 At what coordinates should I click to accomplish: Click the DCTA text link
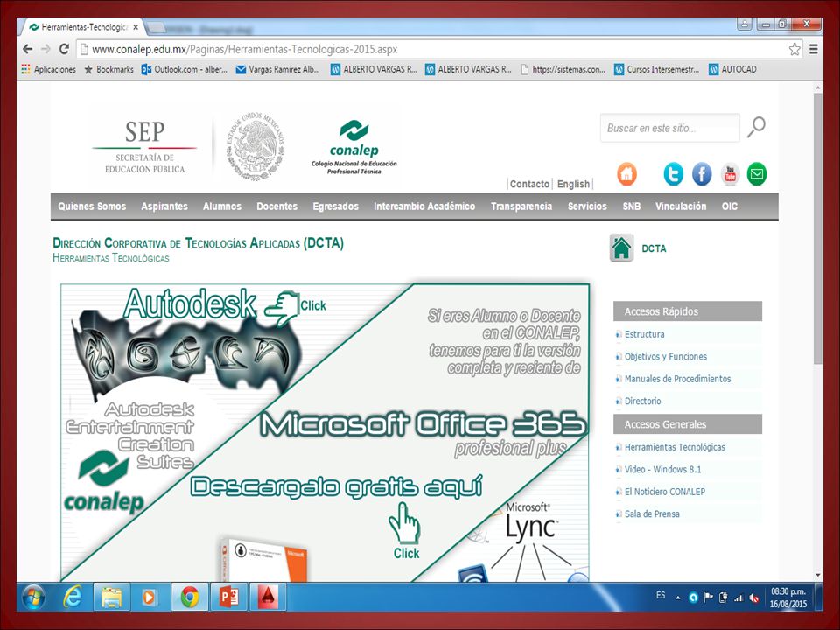point(654,248)
